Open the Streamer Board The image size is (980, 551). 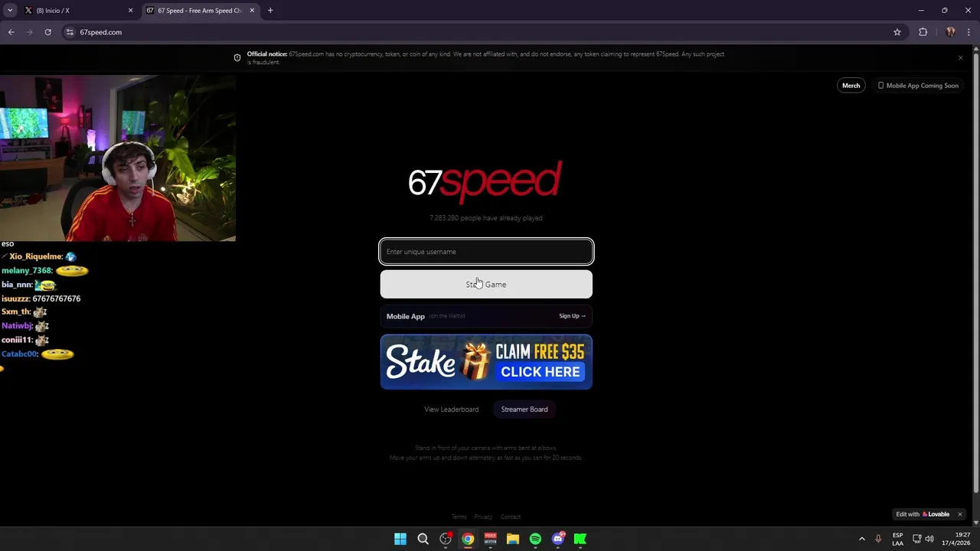point(524,409)
